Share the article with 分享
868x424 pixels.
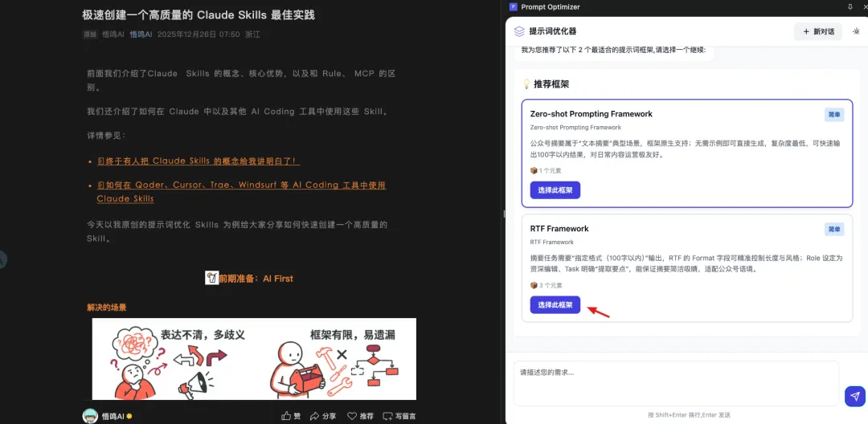(323, 416)
